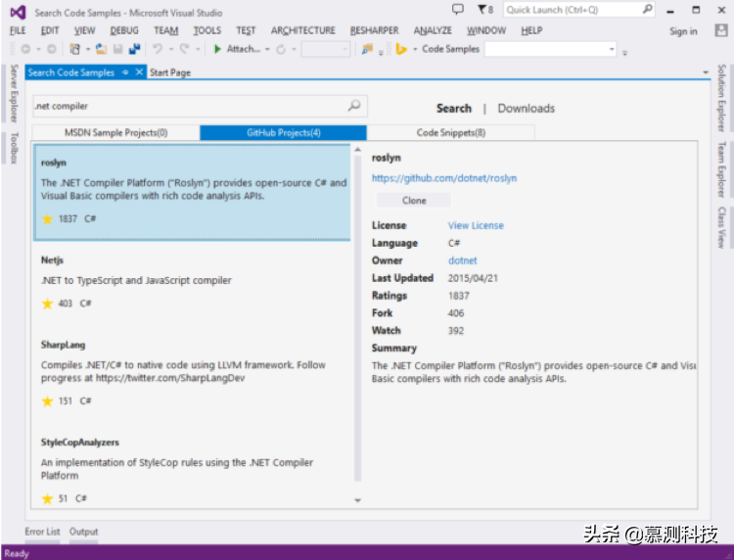Switch to the Start Page tab
Viewport: 734px width, 560px height.
[x=170, y=72]
